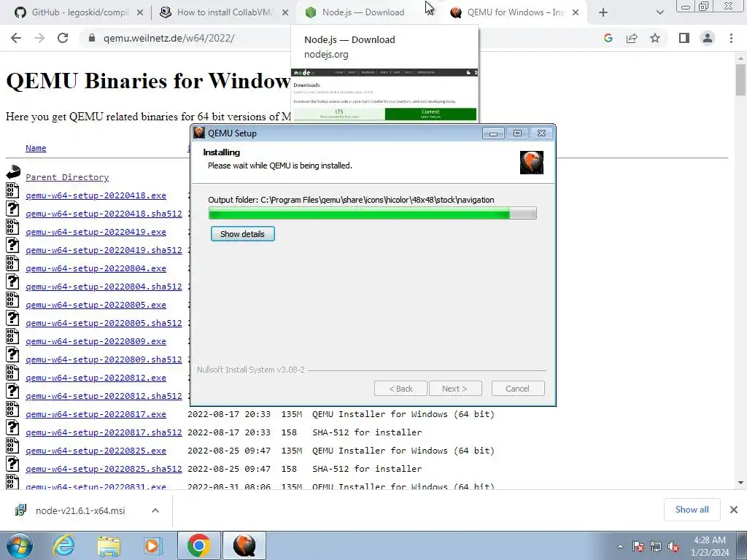Switch to the Node.js Download tab

[x=362, y=12]
